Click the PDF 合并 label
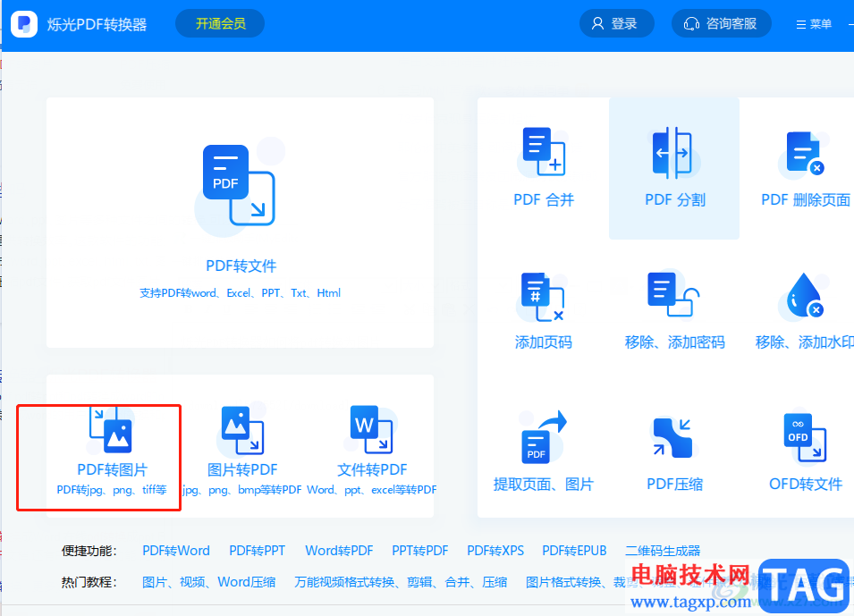This screenshot has width=854, height=616. click(x=544, y=200)
